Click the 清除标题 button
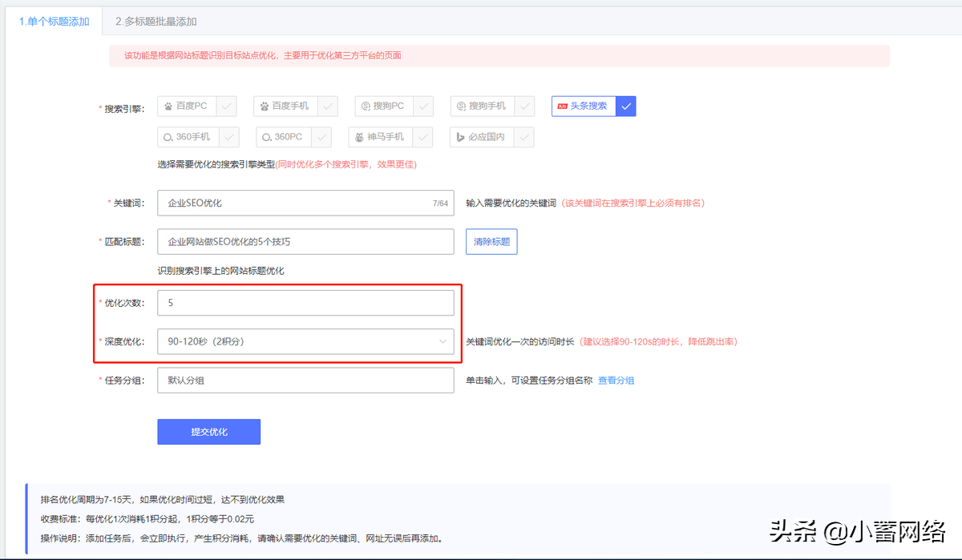 pyautogui.click(x=491, y=241)
